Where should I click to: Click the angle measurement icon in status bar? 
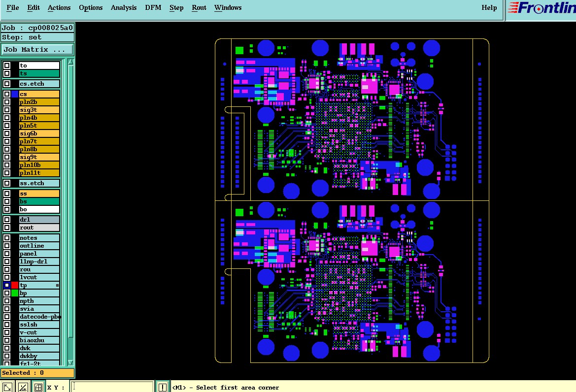tap(23, 387)
